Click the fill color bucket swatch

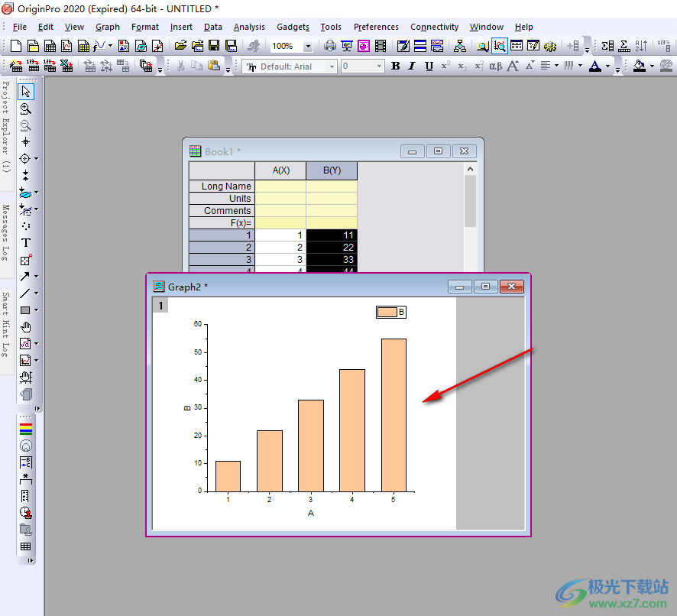pos(640,66)
